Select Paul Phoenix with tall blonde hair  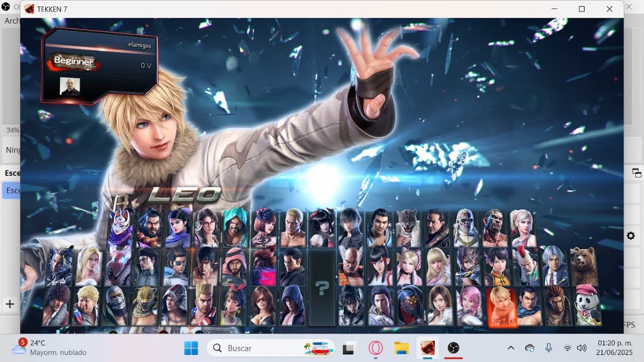pyautogui.click(x=204, y=306)
